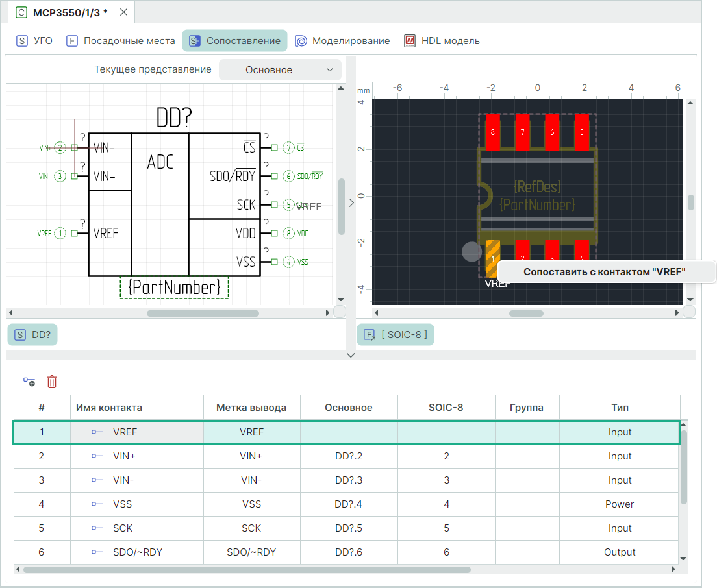Click the HDL модель tab icon

[410, 41]
